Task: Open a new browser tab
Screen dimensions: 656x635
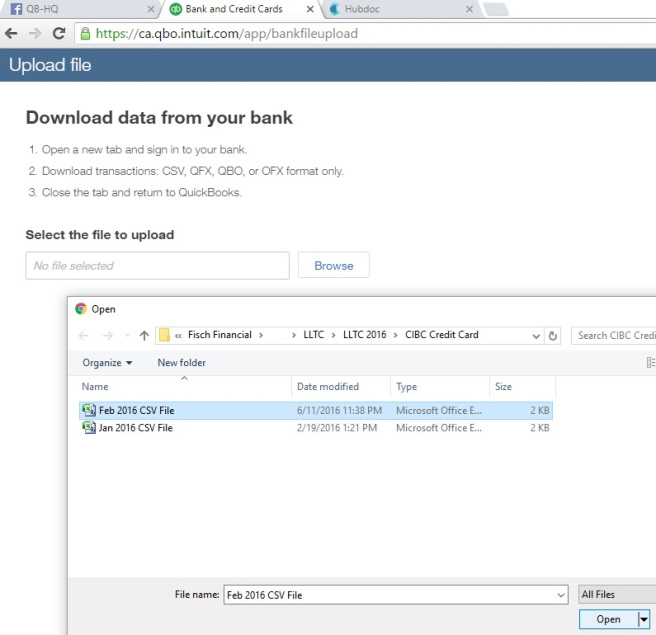Action: (496, 9)
